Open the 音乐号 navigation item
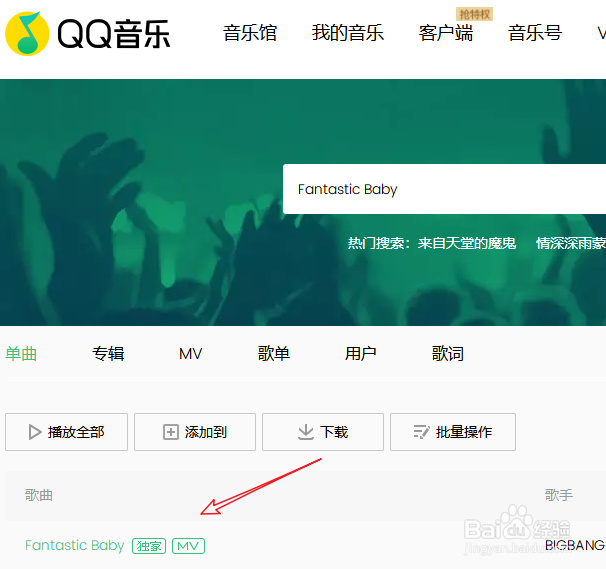606x569 pixels. 535,33
